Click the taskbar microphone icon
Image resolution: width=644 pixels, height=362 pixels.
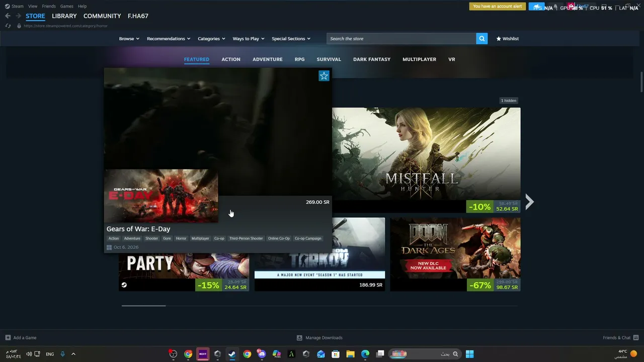tap(62, 354)
